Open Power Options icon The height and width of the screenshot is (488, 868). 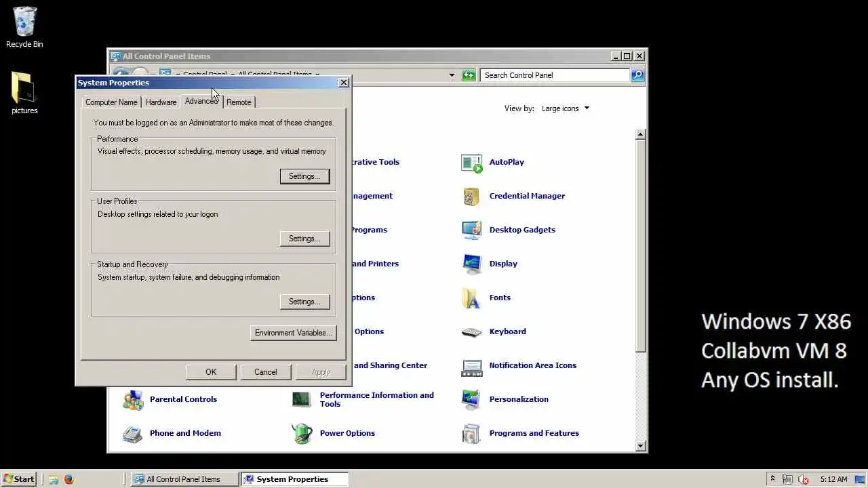pos(302,434)
